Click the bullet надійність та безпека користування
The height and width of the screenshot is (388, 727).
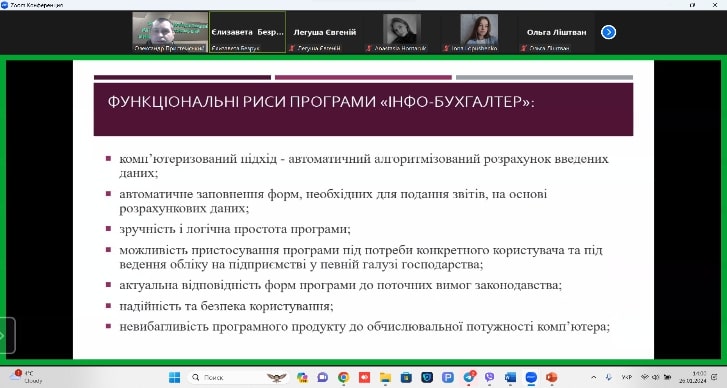point(226,306)
